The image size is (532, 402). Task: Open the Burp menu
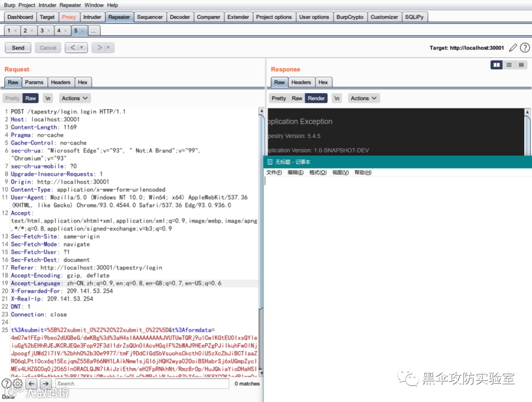pos(9,5)
